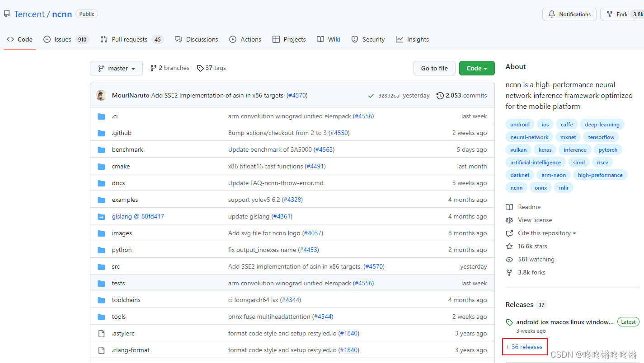This screenshot has width=644, height=363.
Task: Click the 'support yolov5 6.2' commit message
Action: [x=255, y=200]
